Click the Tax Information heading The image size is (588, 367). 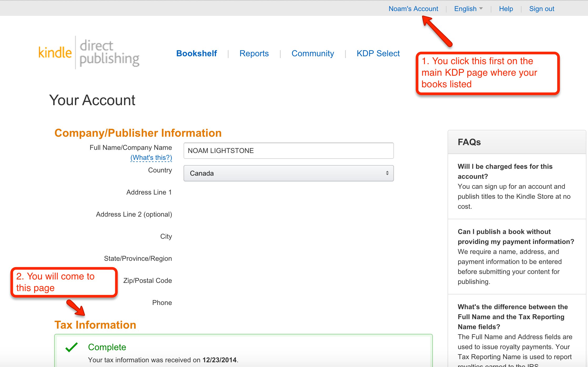click(x=95, y=325)
